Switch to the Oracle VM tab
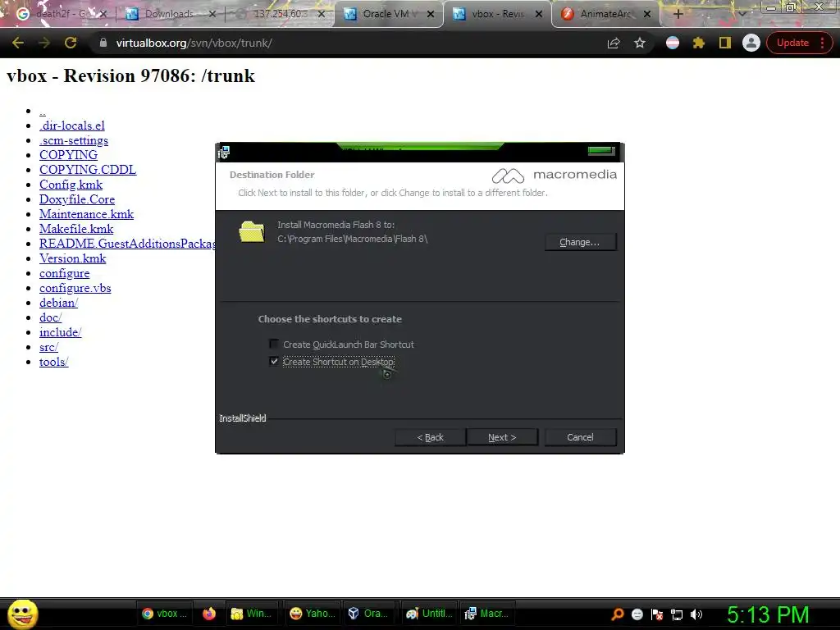Image resolution: width=840 pixels, height=630 pixels. [x=390, y=14]
